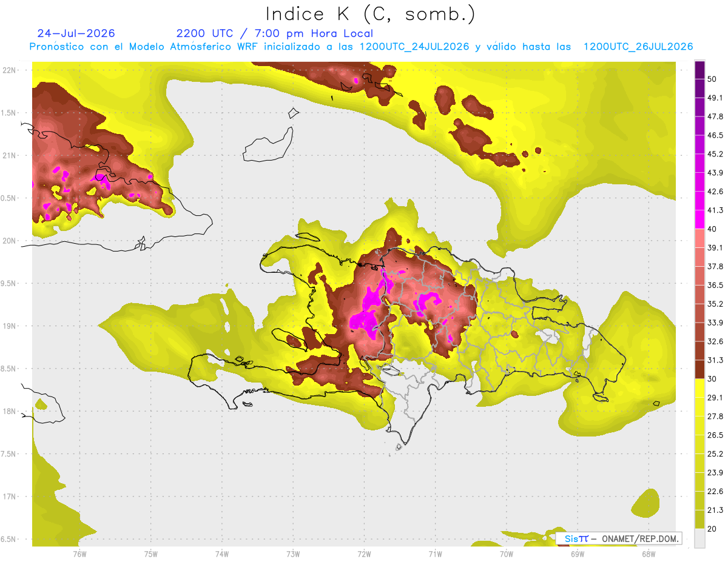Select the date text "24-Jul-2026"
Image resolution: width=728 pixels, height=562 pixels.
click(x=76, y=33)
